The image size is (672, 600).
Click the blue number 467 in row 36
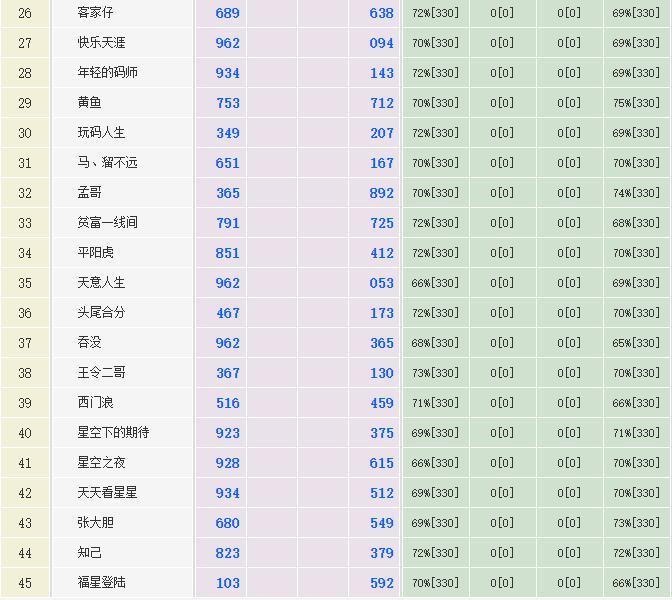(228, 313)
